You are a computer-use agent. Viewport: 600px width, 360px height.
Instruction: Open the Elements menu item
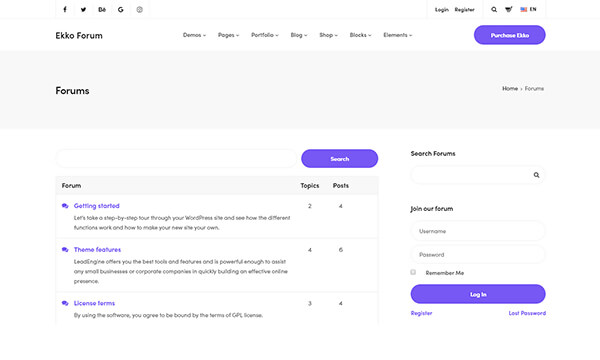coord(398,35)
